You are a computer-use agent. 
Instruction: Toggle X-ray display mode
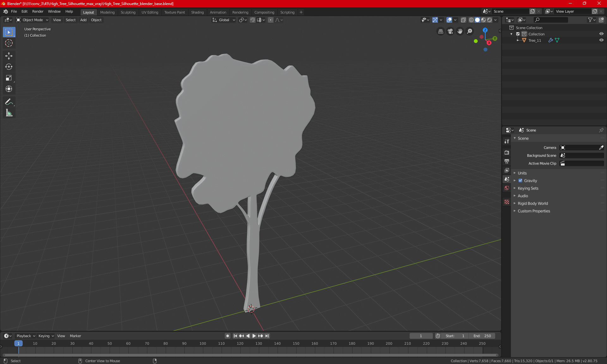tap(463, 20)
